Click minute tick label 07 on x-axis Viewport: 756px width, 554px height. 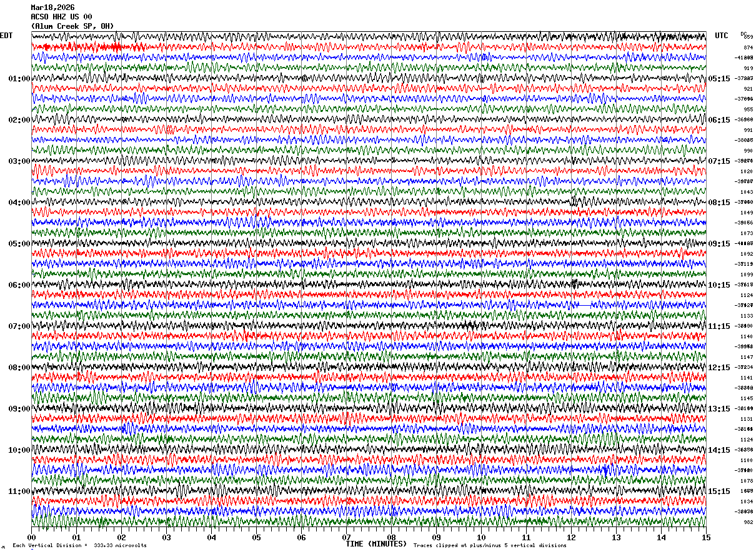(x=346, y=537)
